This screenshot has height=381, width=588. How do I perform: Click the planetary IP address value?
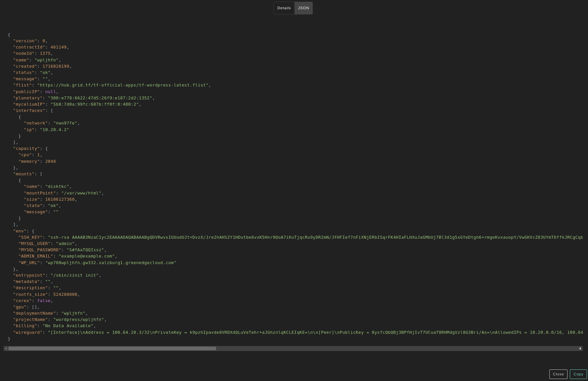tap(100, 98)
